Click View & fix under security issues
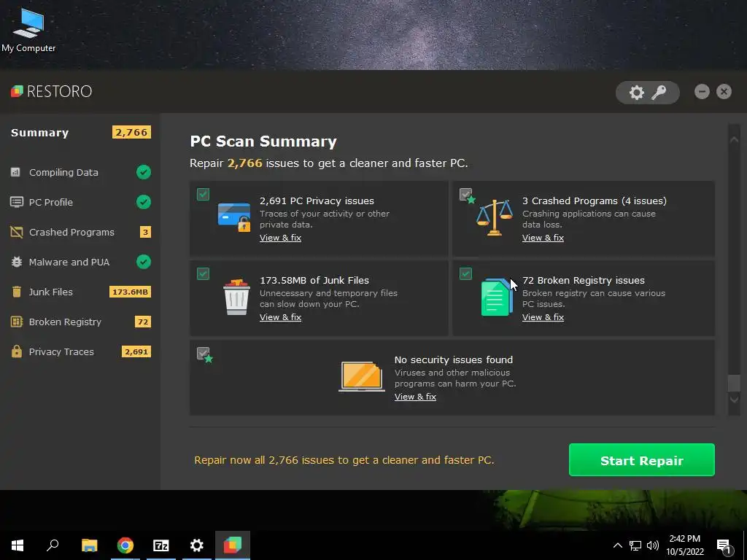The height and width of the screenshot is (560, 747). coord(415,397)
